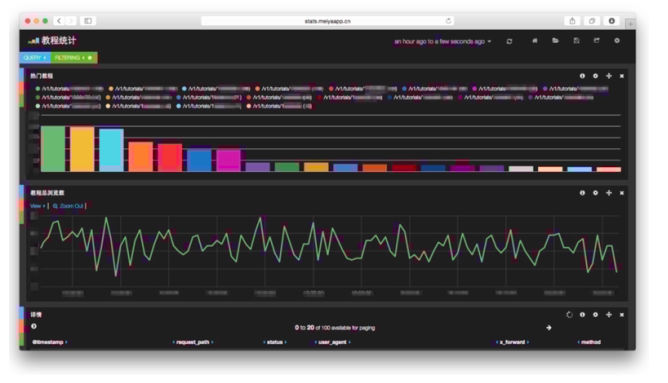668x383 pixels.
Task: Remove the bottom table panel
Action: [x=622, y=314]
